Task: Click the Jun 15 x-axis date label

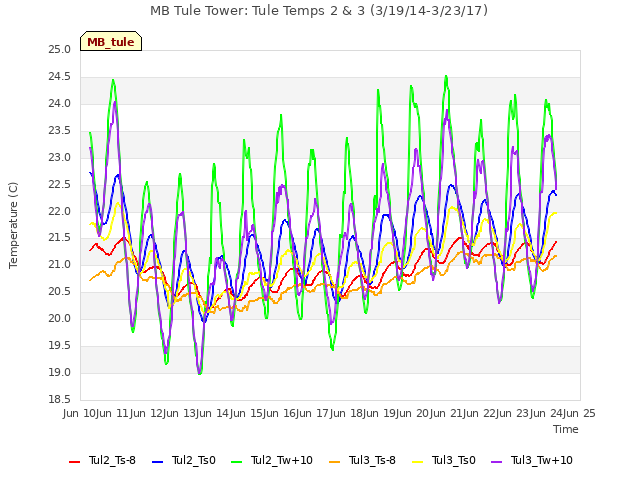Action: click(247, 413)
